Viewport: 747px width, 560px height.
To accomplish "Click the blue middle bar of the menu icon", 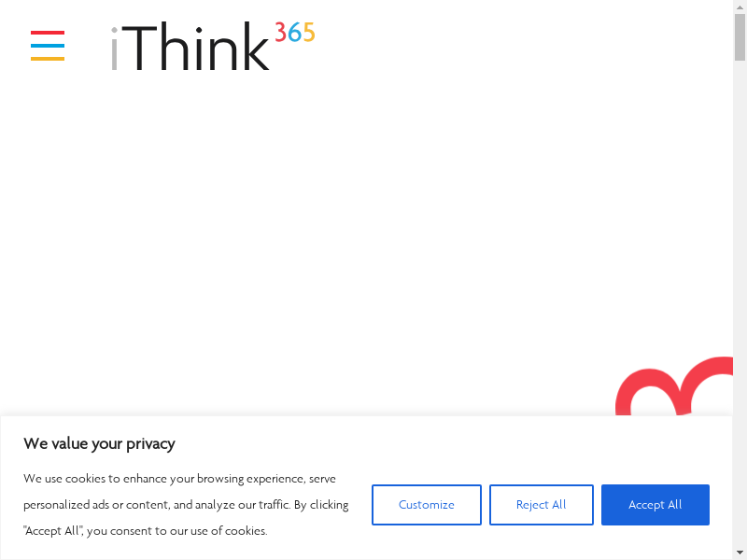I will [48, 46].
